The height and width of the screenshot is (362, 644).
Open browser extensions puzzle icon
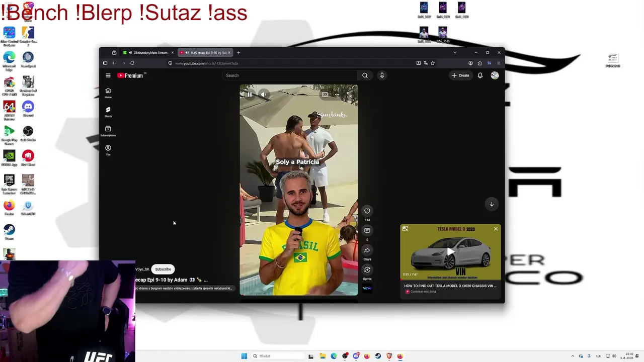point(479,63)
